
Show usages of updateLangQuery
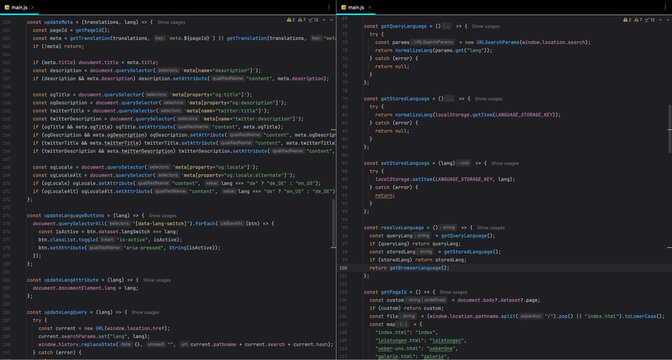point(145,312)
